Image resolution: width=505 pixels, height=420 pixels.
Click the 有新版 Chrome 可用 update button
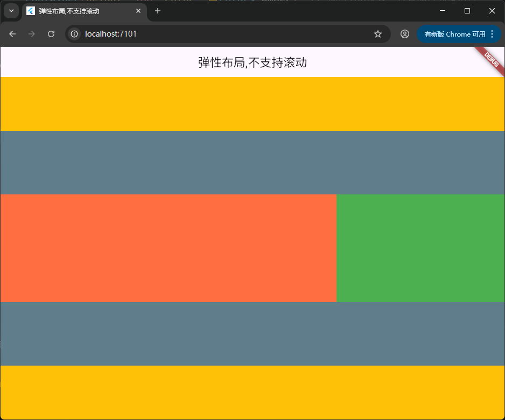coord(454,34)
